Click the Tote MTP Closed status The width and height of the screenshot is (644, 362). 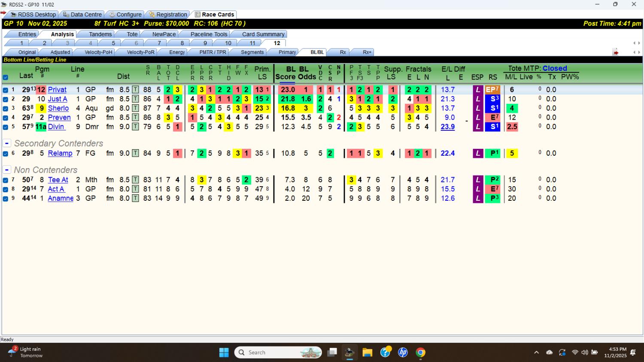click(x=555, y=68)
